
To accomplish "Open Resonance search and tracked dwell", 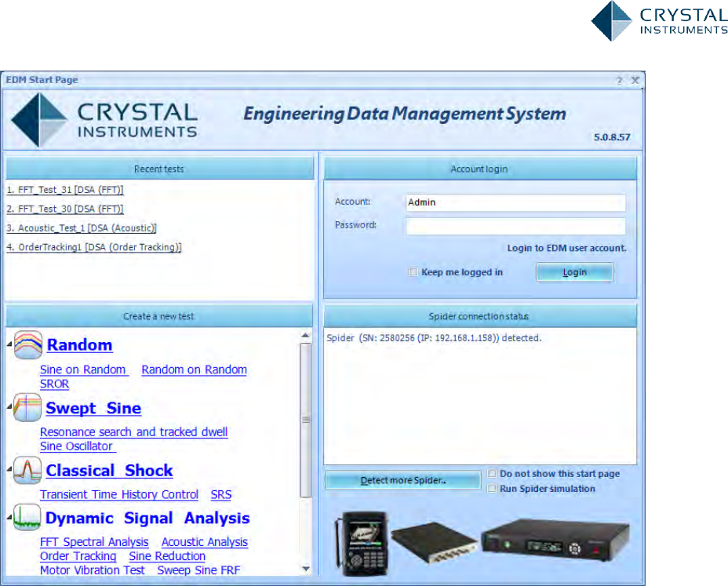I will point(133,431).
